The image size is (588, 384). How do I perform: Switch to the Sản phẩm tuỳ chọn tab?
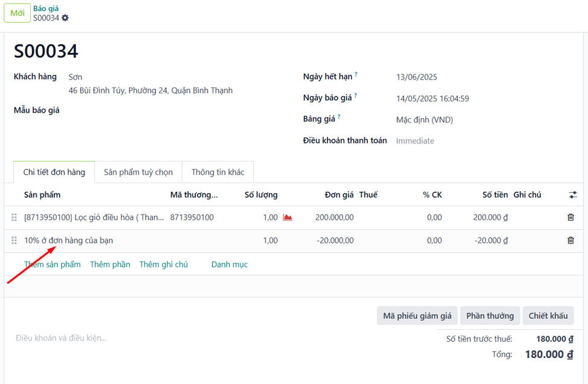(138, 172)
